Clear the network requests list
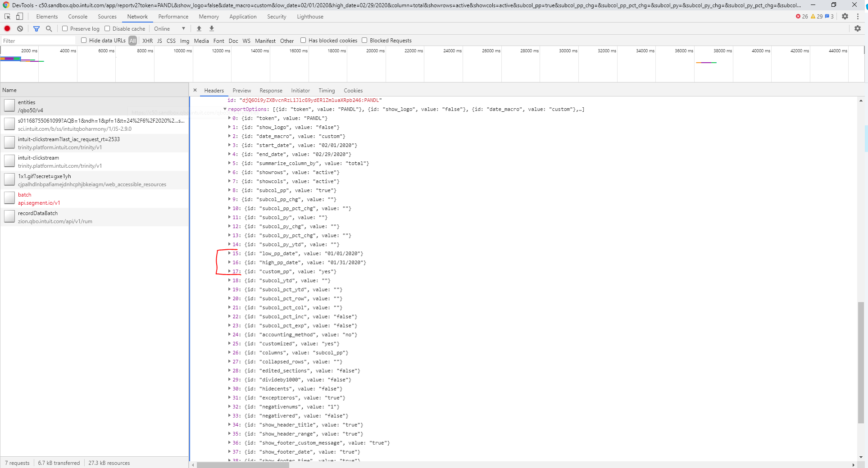The image size is (868, 468). (x=20, y=28)
